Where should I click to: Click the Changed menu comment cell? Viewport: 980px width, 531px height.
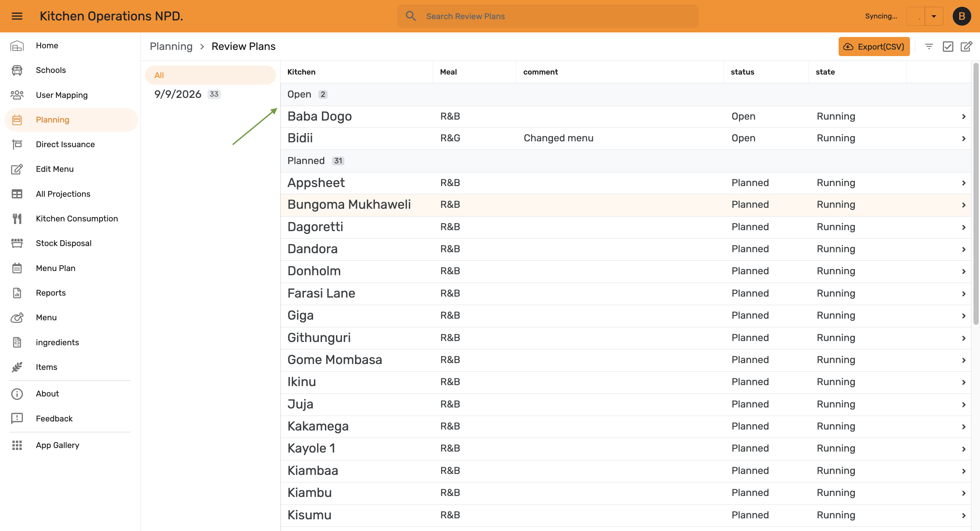pyautogui.click(x=558, y=138)
